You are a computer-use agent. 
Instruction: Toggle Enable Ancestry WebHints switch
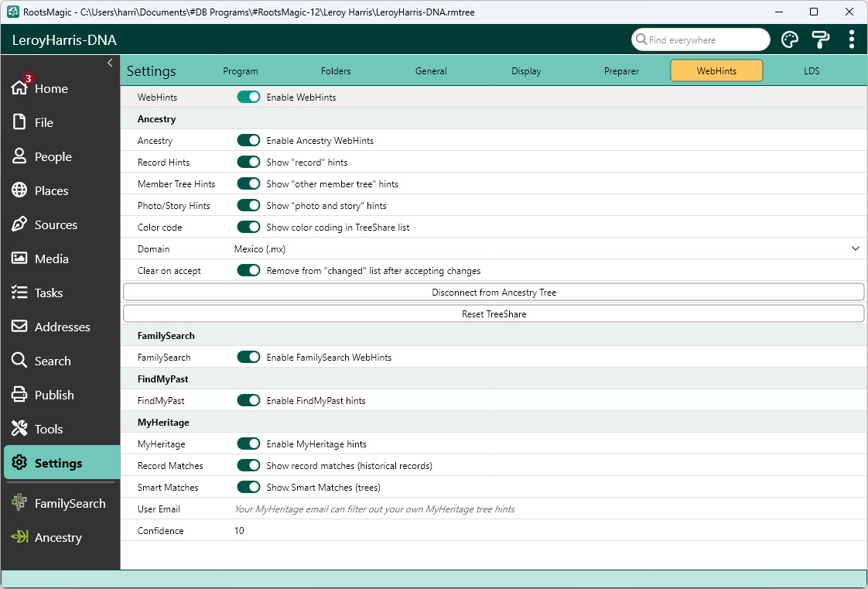coord(248,141)
